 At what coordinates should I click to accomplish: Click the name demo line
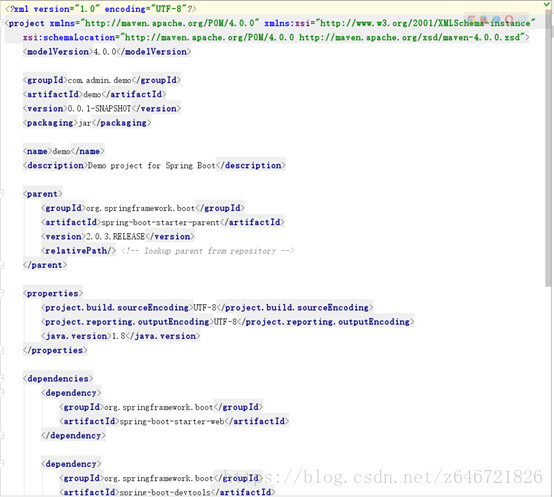point(64,151)
